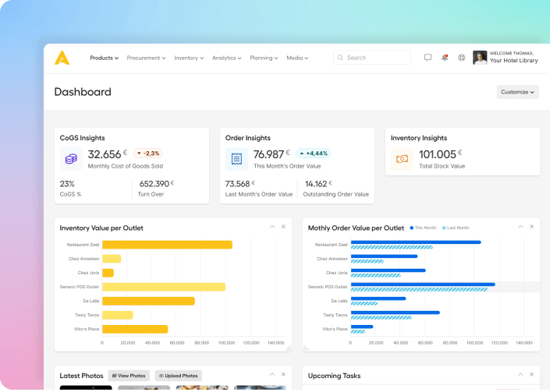Click Restaurant Geel striped last-month bar
The height and width of the screenshot is (392, 550).
tap(392, 247)
